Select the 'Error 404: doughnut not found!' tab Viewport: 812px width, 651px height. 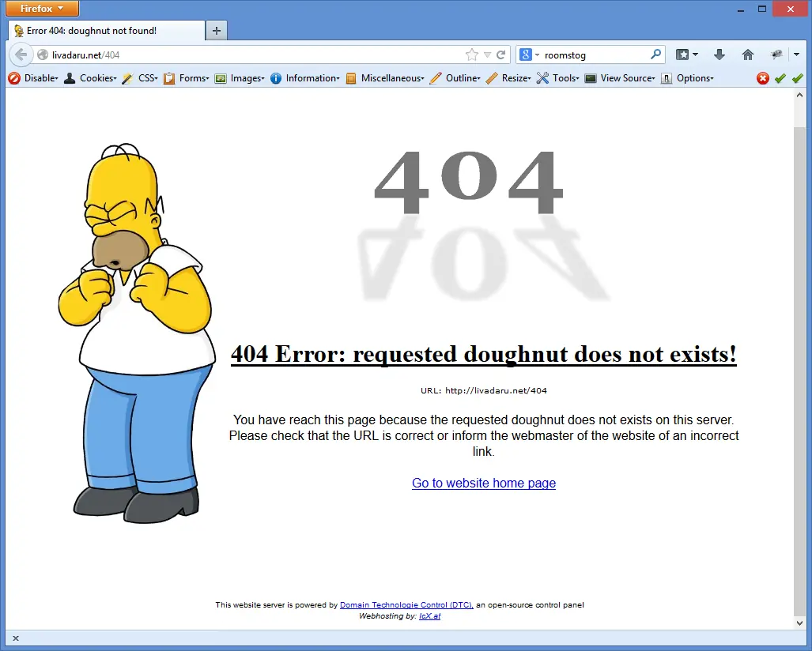click(x=106, y=31)
